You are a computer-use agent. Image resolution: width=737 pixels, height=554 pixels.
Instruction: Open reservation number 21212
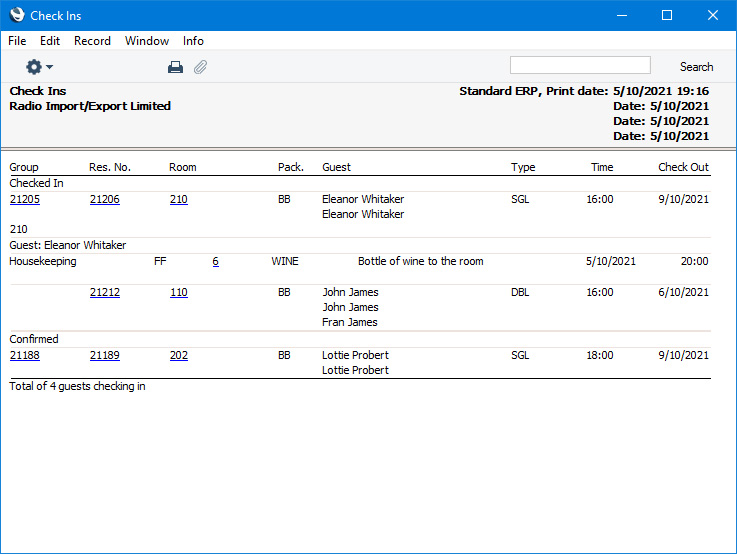104,292
